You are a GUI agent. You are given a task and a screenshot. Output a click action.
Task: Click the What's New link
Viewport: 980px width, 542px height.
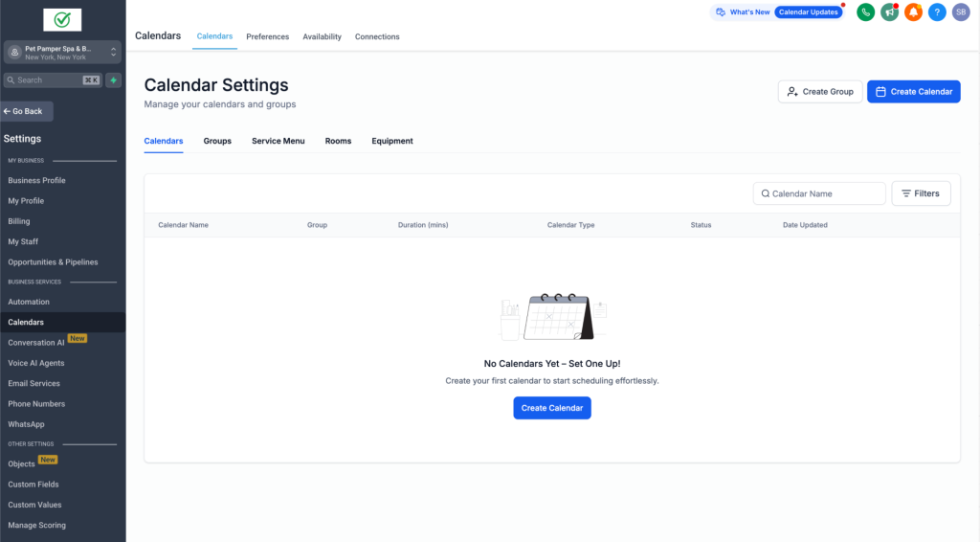click(x=749, y=11)
